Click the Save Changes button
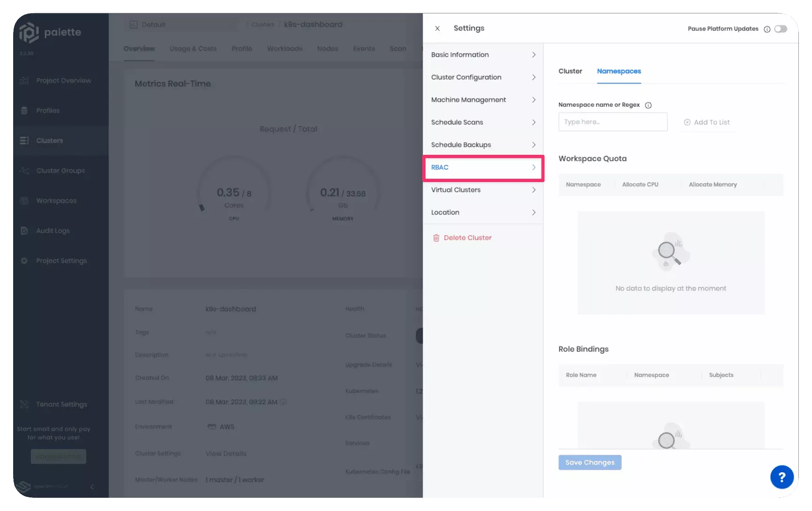This screenshot has height=511, width=812. point(589,462)
